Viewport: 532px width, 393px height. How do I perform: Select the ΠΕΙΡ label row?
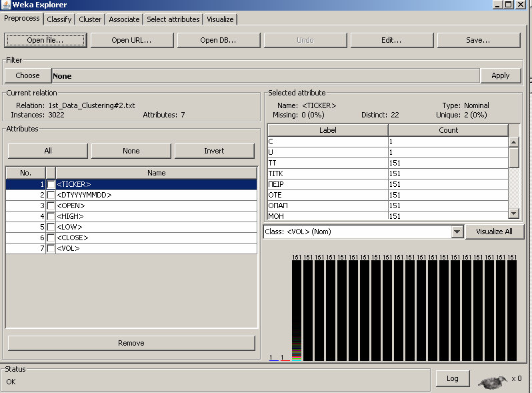(x=388, y=184)
